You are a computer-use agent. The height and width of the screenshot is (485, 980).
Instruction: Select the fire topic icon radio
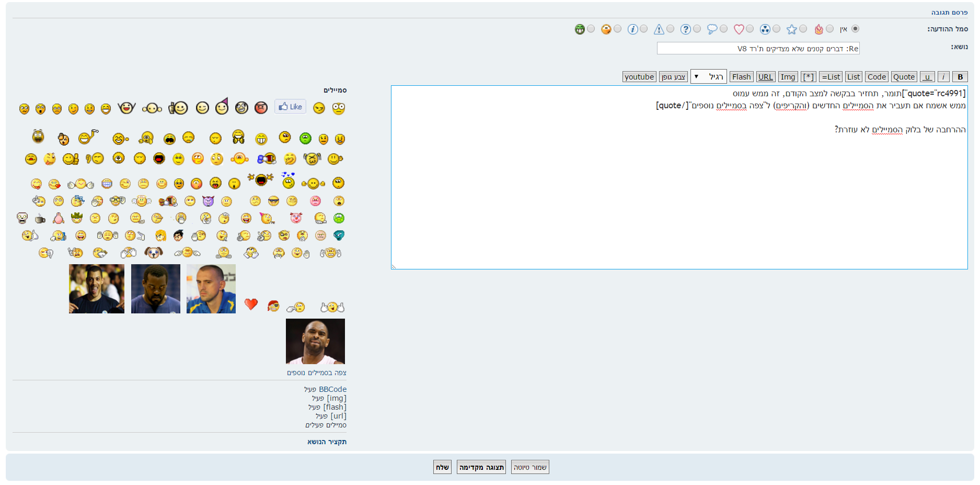(x=829, y=29)
